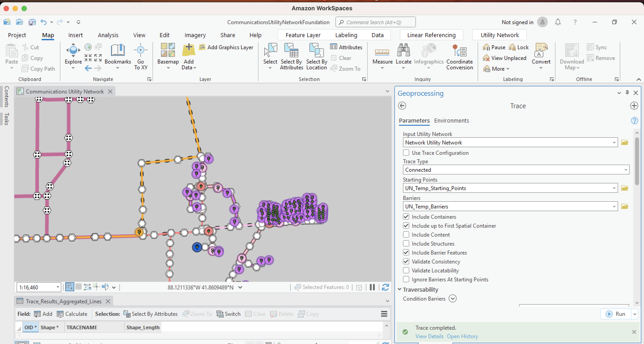Launch Infographics
The height and width of the screenshot is (344, 644).
click(429, 57)
